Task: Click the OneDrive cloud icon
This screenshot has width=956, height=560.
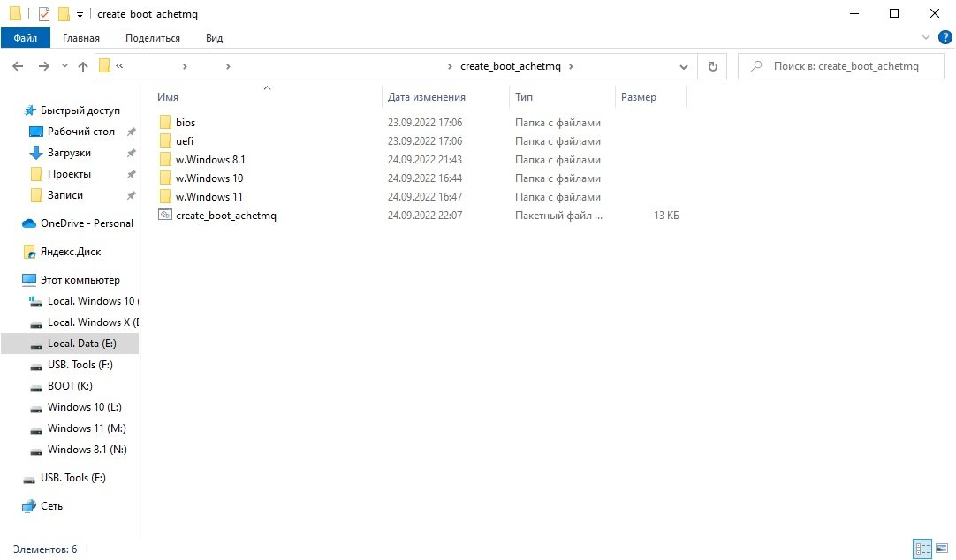Action: click(x=28, y=223)
